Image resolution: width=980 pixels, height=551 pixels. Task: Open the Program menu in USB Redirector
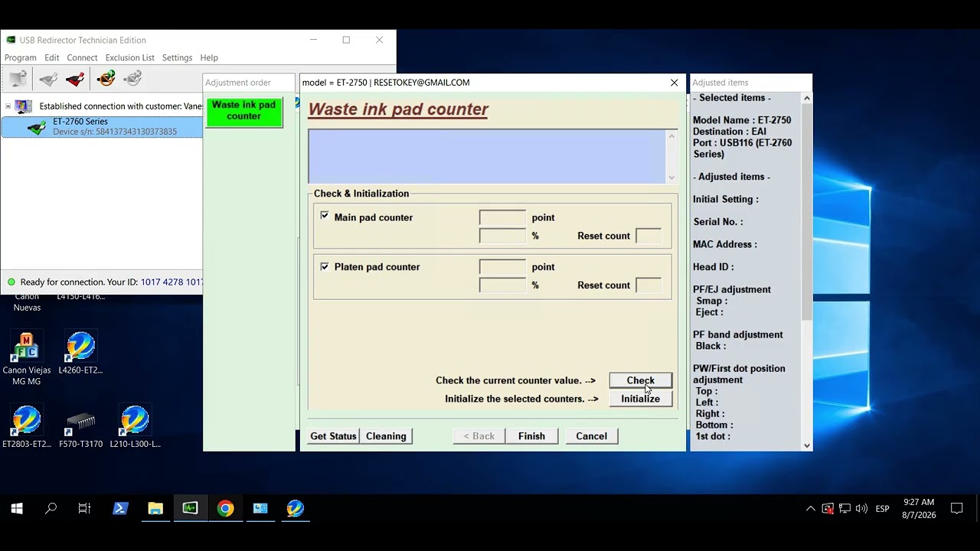click(21, 57)
